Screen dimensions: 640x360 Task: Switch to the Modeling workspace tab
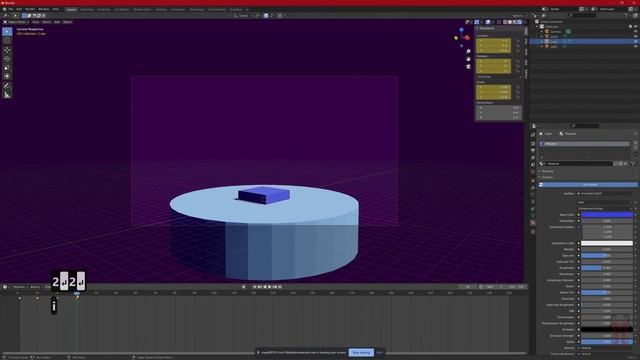point(87,9)
